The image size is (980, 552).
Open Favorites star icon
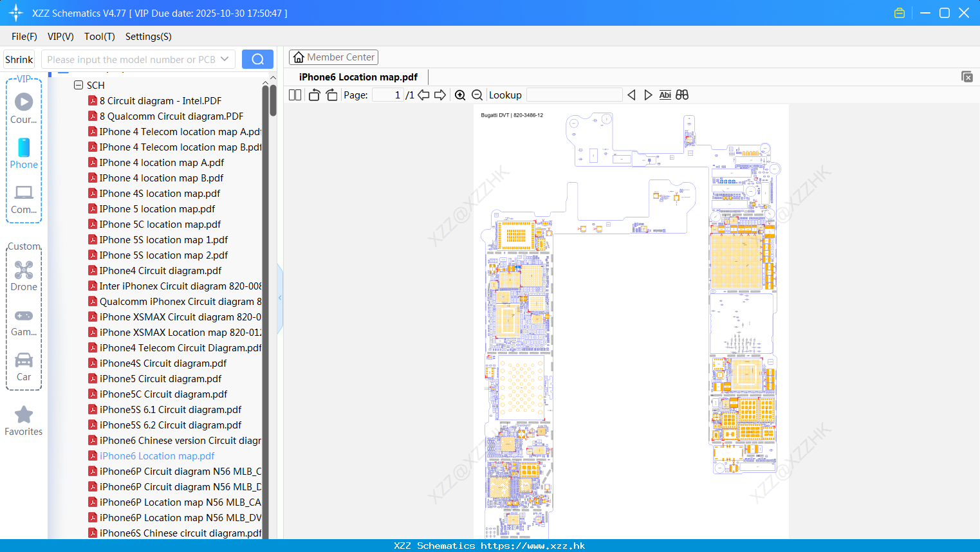coord(24,414)
